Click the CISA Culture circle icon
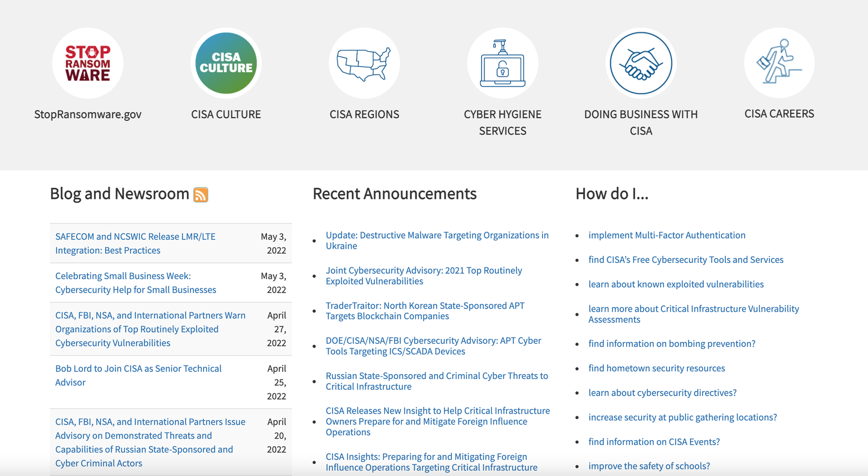This screenshot has height=476, width=868. (x=226, y=63)
